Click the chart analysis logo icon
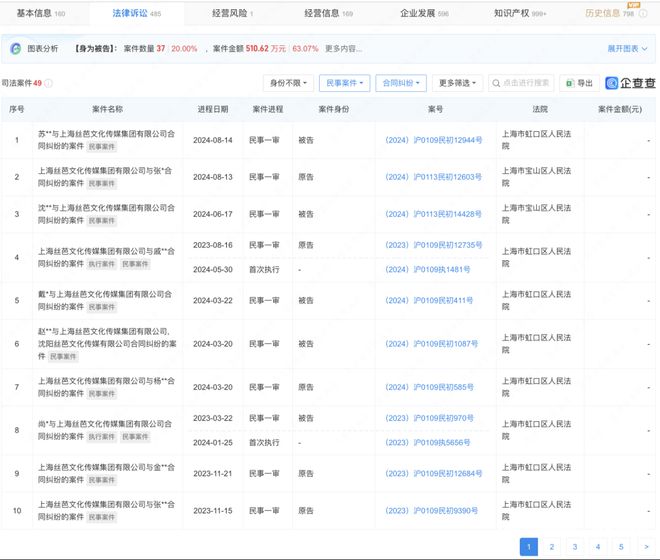Screen dimensions: 660x560 pos(16,49)
